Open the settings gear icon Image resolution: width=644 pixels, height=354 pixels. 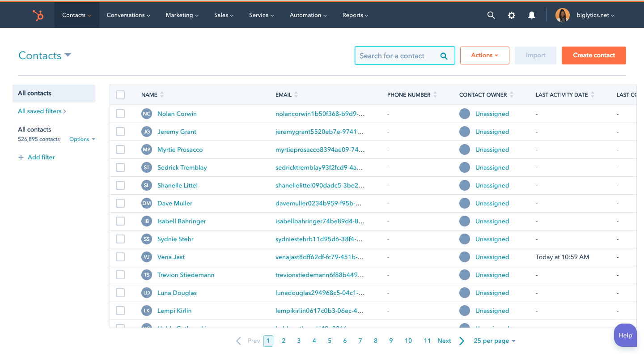pos(511,15)
